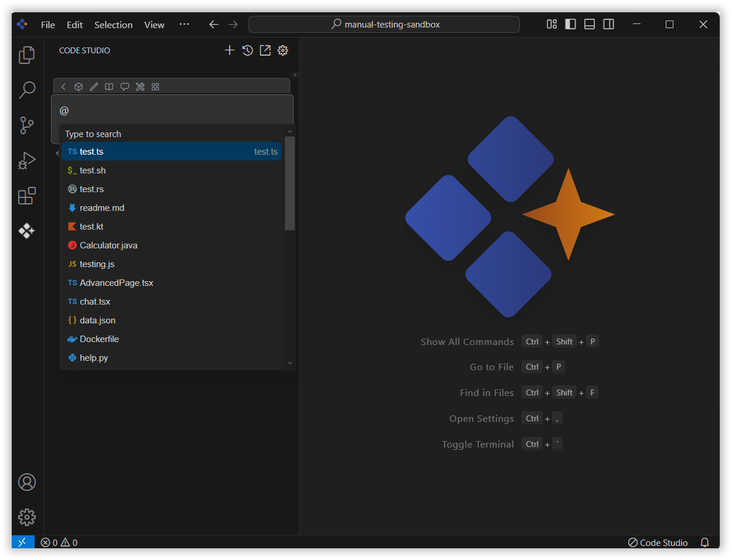Click the CODE STUDIO panel title
732x560 pixels.
tap(84, 50)
